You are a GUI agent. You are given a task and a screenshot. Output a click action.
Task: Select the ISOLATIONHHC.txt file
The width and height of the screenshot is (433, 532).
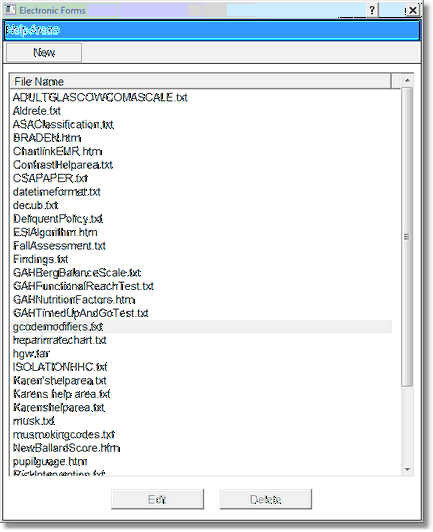click(x=60, y=367)
